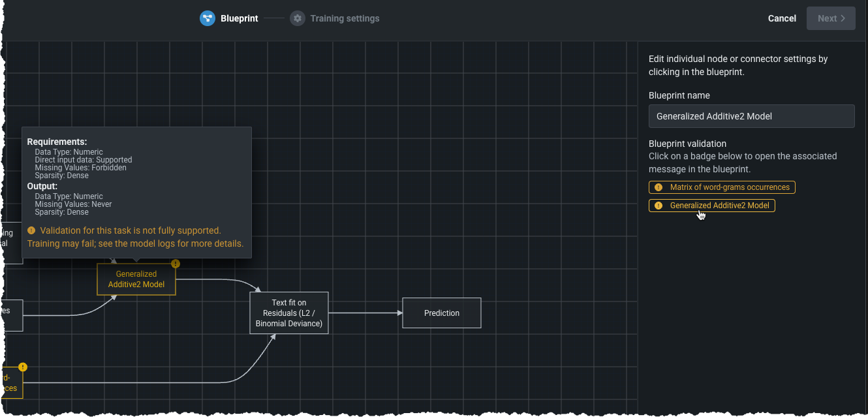Select the partially hidden word-grams node at left
The image size is (868, 417).
(11, 384)
